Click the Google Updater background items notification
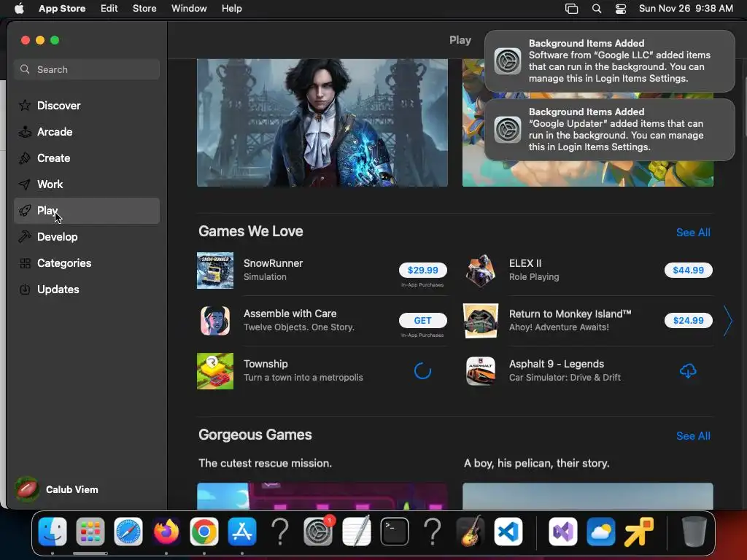Screen dimensions: 747x560 (x=609, y=130)
